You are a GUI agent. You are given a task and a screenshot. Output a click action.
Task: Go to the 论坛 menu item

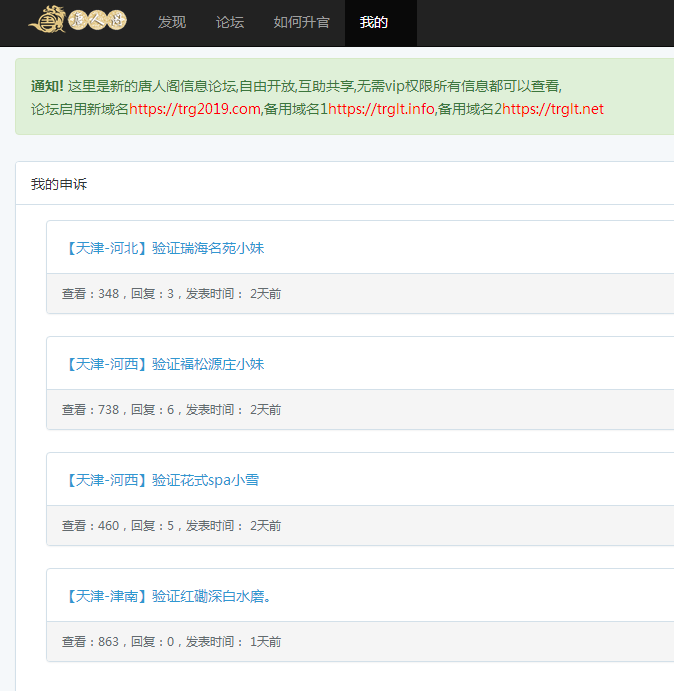230,22
